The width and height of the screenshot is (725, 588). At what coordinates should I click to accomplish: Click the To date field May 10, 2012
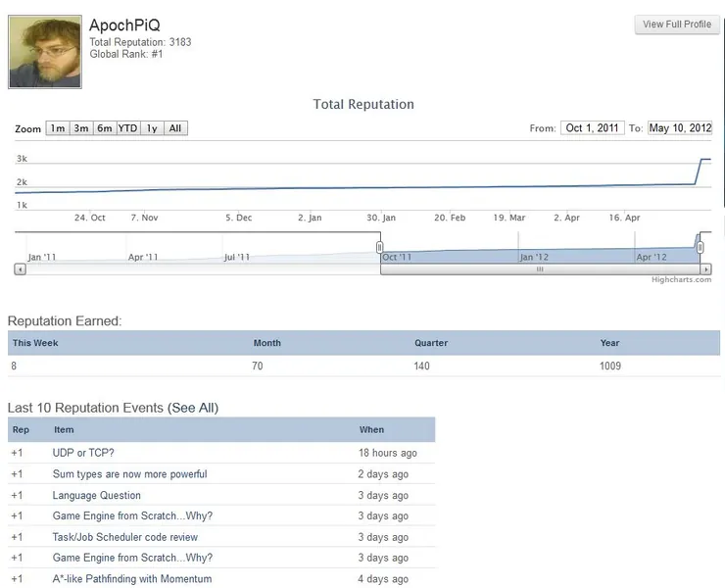(x=680, y=127)
